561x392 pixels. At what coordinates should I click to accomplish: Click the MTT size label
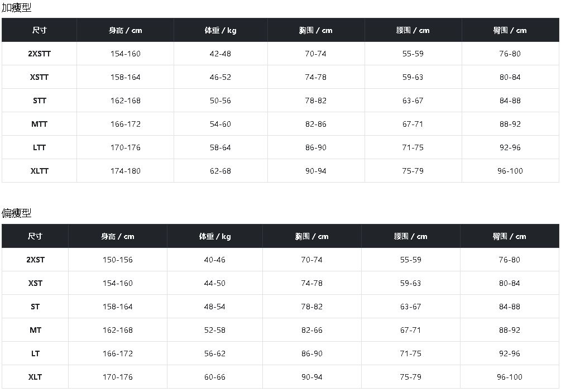tap(39, 124)
